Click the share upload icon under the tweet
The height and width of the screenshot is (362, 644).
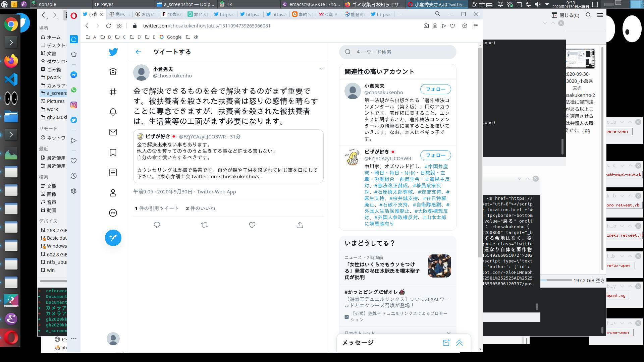(300, 225)
